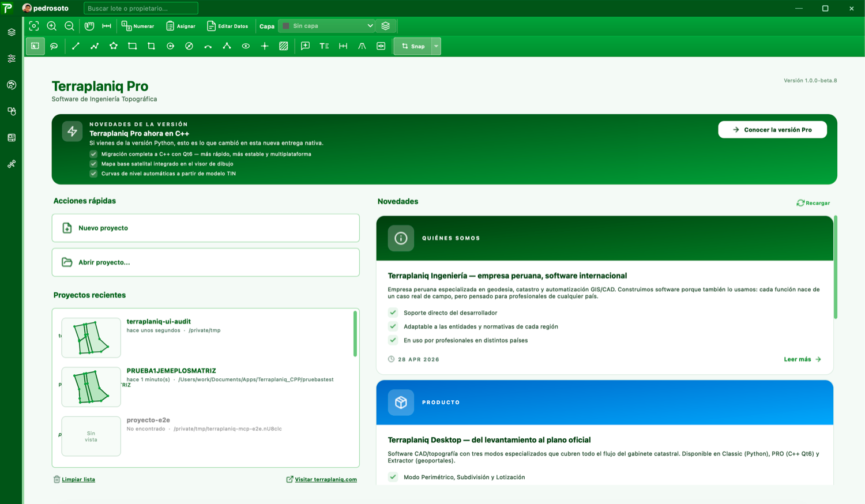The height and width of the screenshot is (504, 865).
Task: Open the layer manager stack icon beside Capa
Action: pos(386,26)
